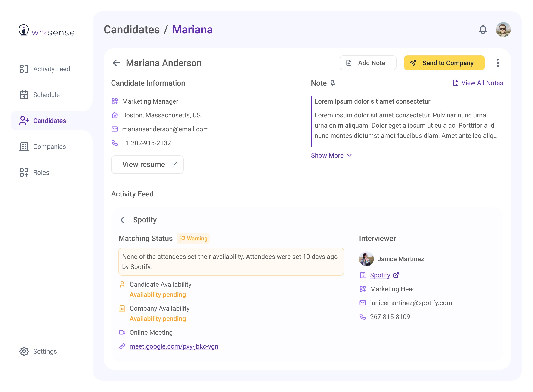Viewport: 533px width, 392px height.
Task: Select Roles in the sidebar
Action: coord(35,172)
